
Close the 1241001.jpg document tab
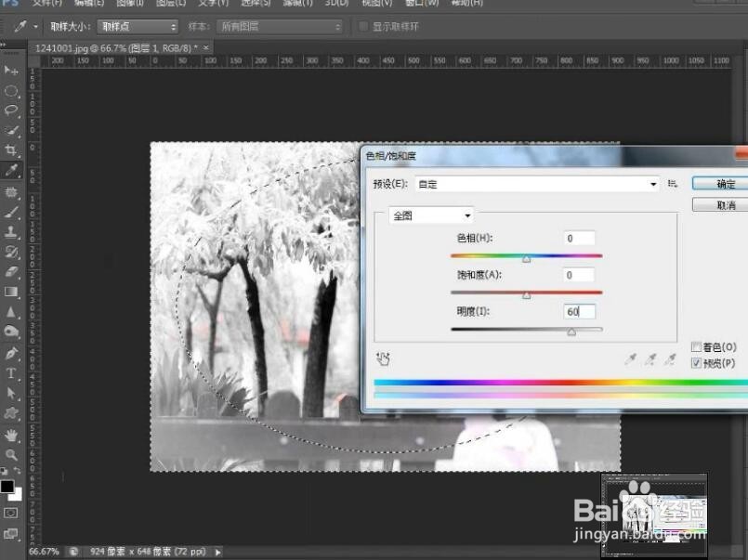(206, 47)
